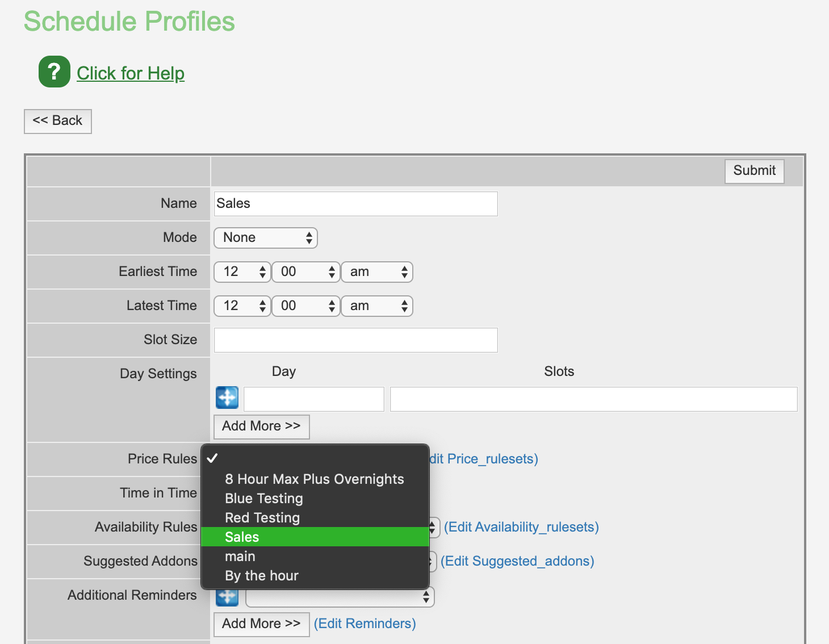Open the Additional Reminders dropdown
The width and height of the screenshot is (829, 644).
pos(340,597)
